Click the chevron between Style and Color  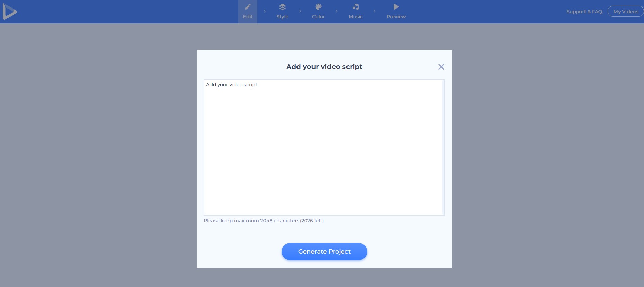(300, 11)
